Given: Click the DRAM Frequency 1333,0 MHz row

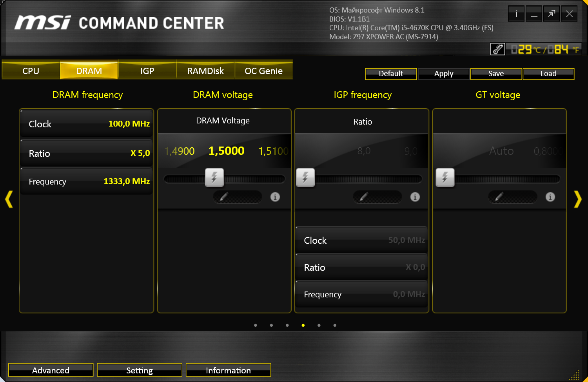Looking at the screenshot, I should (86, 181).
